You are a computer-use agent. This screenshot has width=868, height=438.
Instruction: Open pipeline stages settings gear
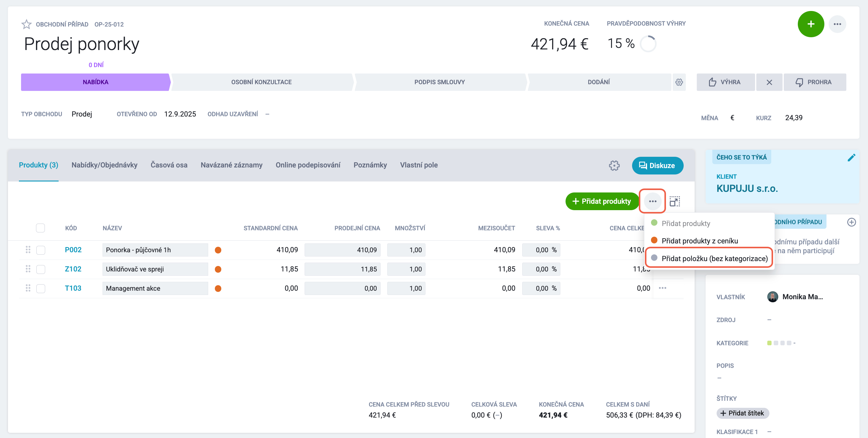(x=679, y=82)
